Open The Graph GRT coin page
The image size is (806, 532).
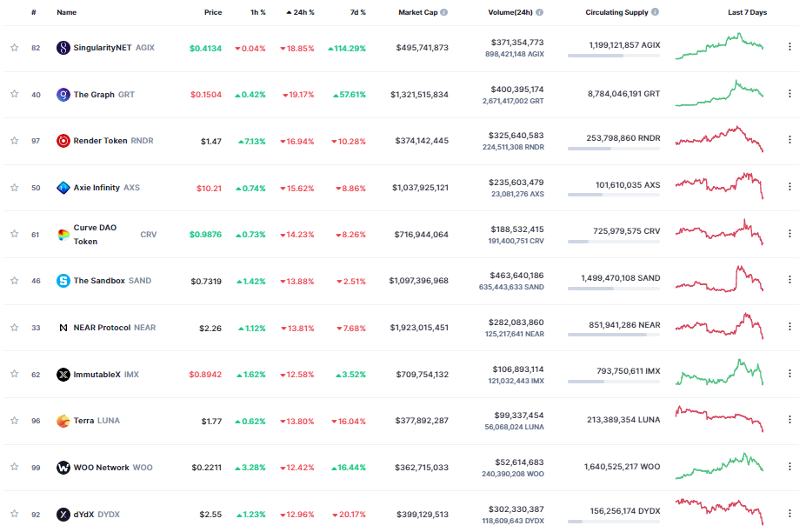pos(103,95)
